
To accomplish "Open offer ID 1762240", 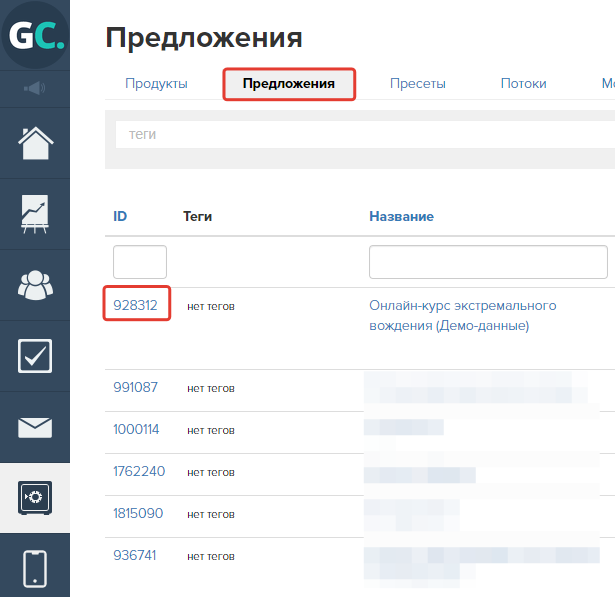I will click(x=139, y=471).
